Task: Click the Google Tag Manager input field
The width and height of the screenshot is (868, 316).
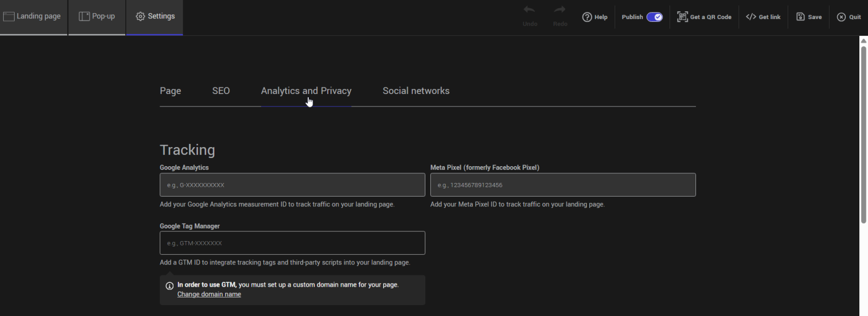Action: click(x=292, y=243)
